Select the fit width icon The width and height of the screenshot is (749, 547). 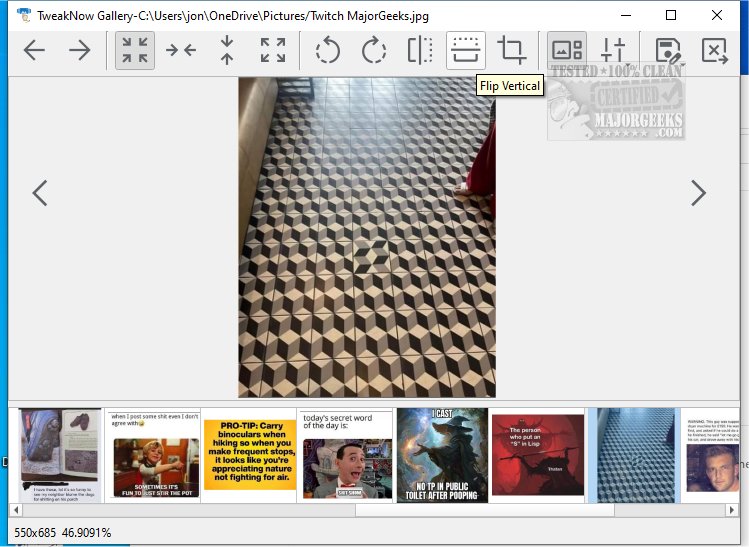[x=181, y=51]
